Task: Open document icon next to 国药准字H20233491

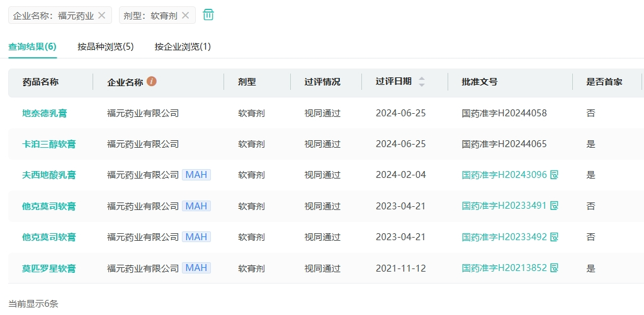Action: point(555,206)
